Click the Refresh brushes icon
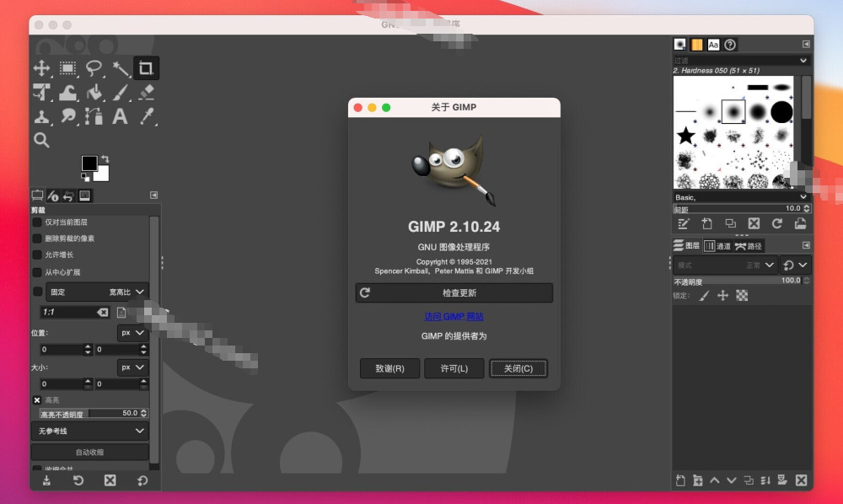This screenshot has height=504, width=843. [x=777, y=224]
